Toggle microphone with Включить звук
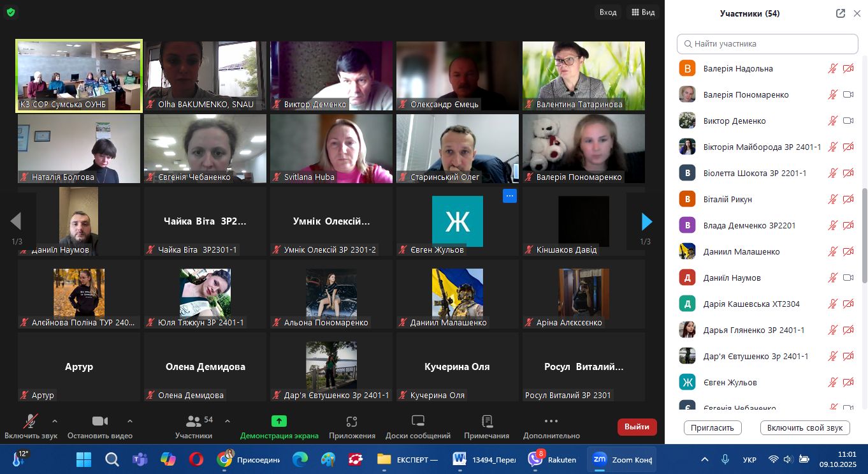 click(x=30, y=422)
